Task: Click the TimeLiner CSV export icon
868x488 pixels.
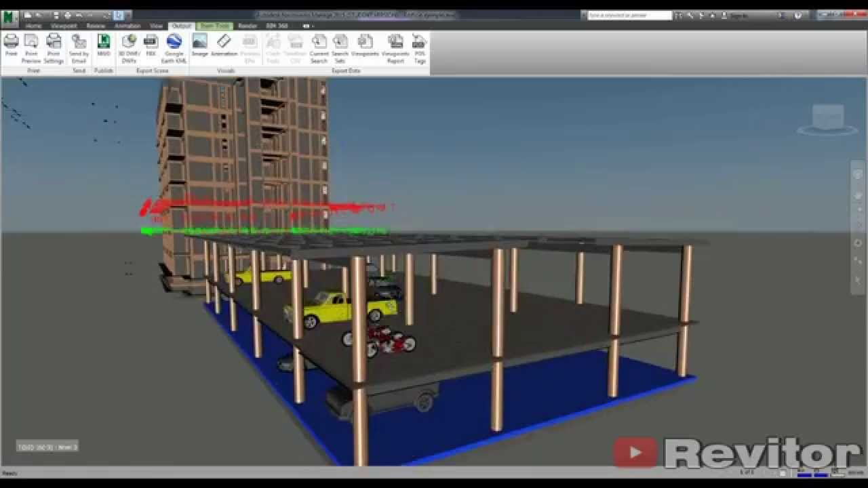Action: (x=295, y=49)
